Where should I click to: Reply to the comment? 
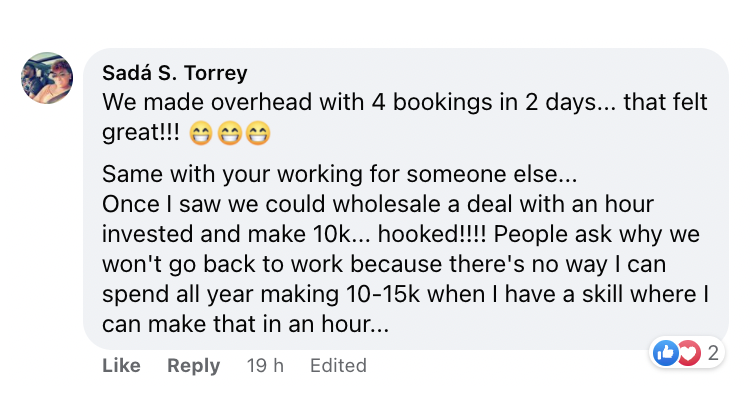coord(193,366)
